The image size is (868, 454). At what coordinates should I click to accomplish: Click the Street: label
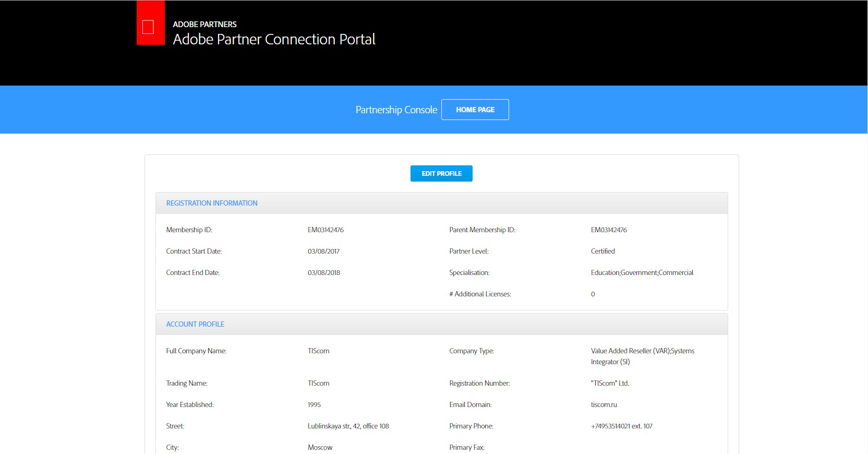175,426
